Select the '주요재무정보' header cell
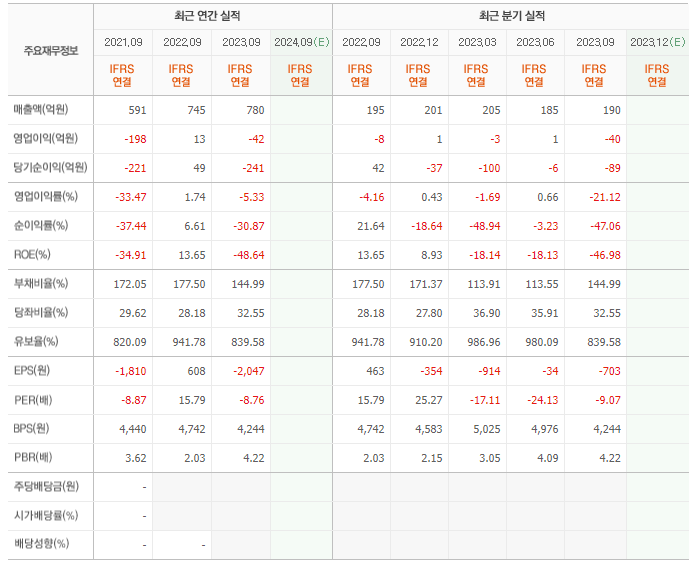 coord(51,51)
